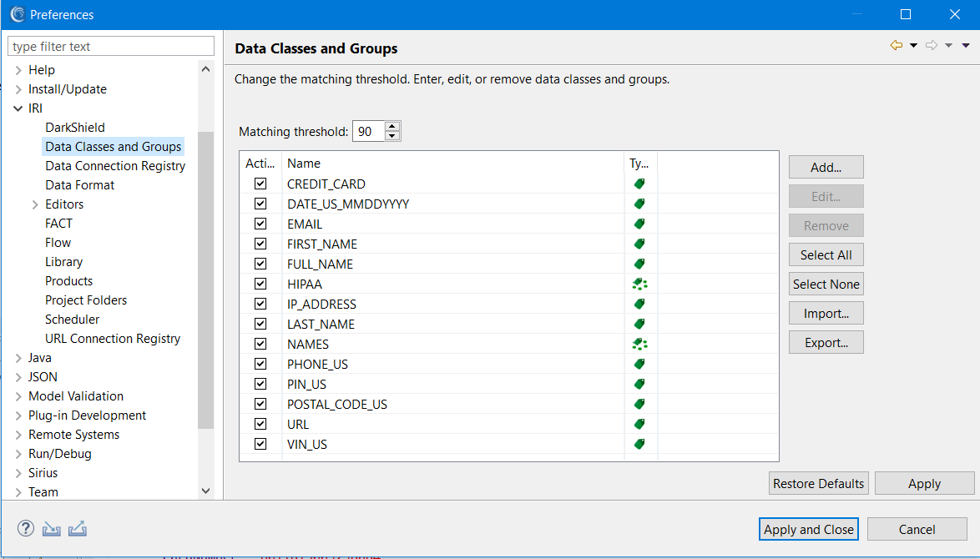Click the tag icon in the URL row

[639, 424]
